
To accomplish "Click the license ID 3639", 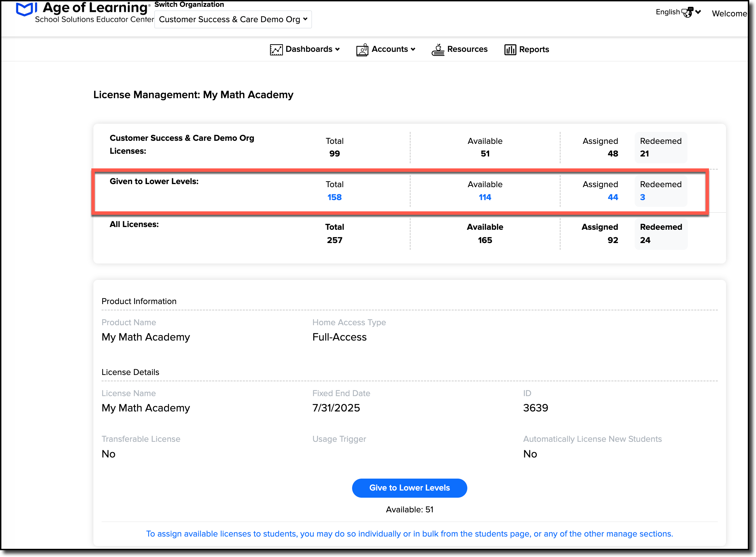I will click(x=535, y=408).
